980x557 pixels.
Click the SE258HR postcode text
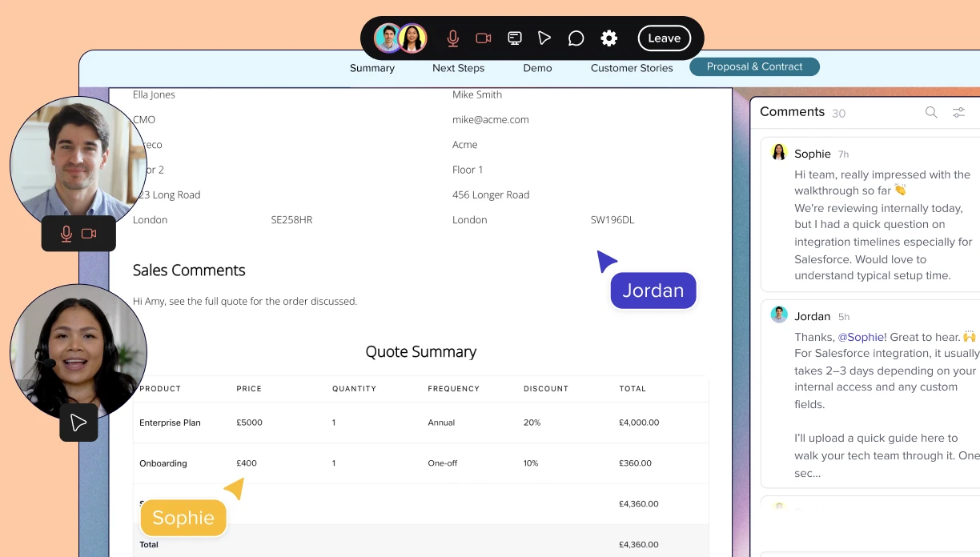click(291, 219)
